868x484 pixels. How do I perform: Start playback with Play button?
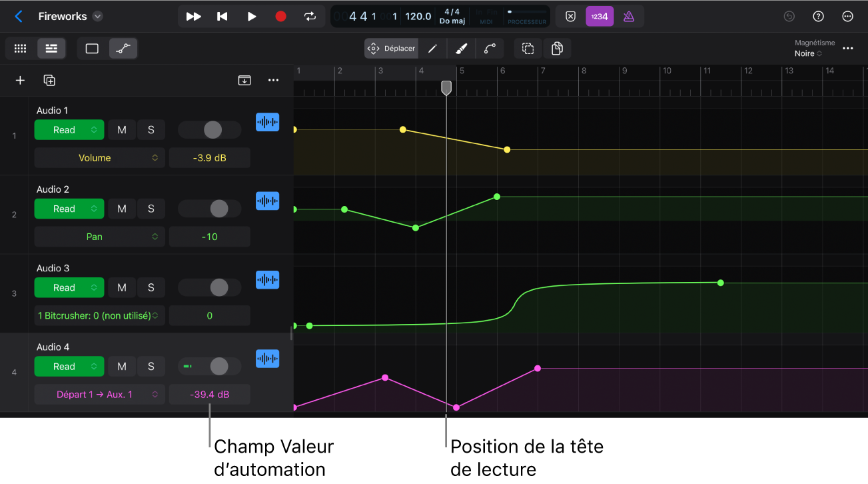click(x=252, y=17)
